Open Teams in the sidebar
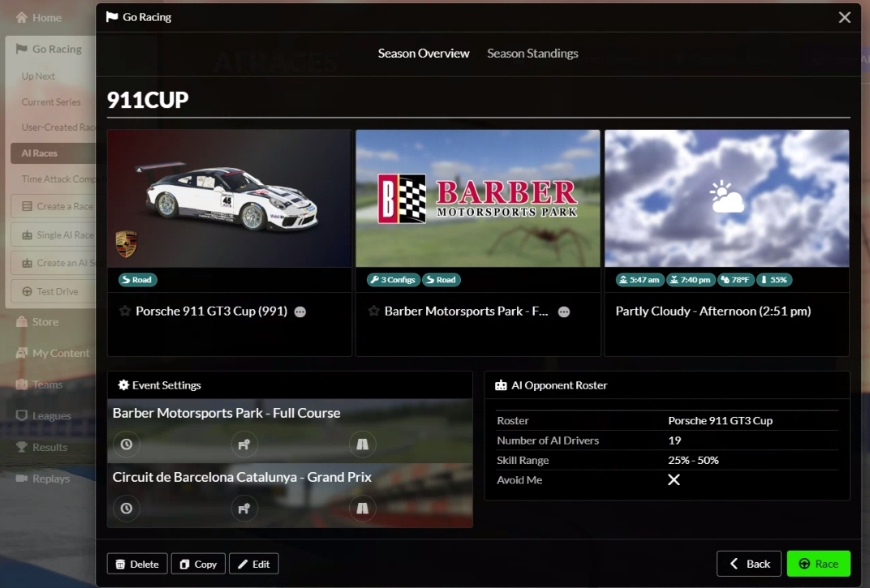The image size is (870, 588). 40,384
